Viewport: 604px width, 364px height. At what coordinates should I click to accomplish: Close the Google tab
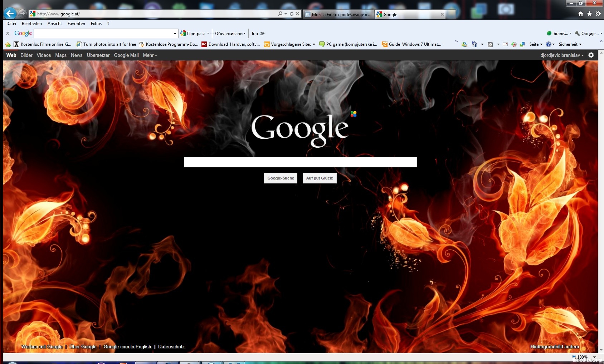[442, 14]
